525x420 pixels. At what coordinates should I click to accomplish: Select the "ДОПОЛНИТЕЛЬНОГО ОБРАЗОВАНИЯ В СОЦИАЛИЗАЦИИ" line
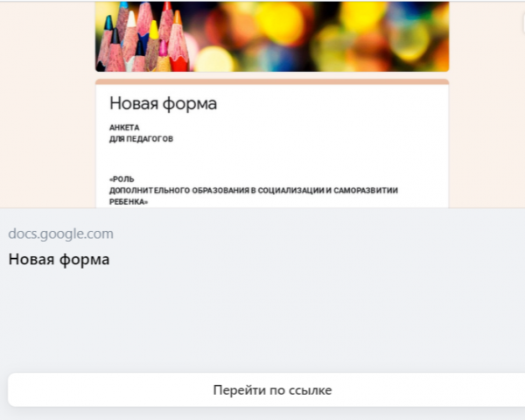coord(219,189)
